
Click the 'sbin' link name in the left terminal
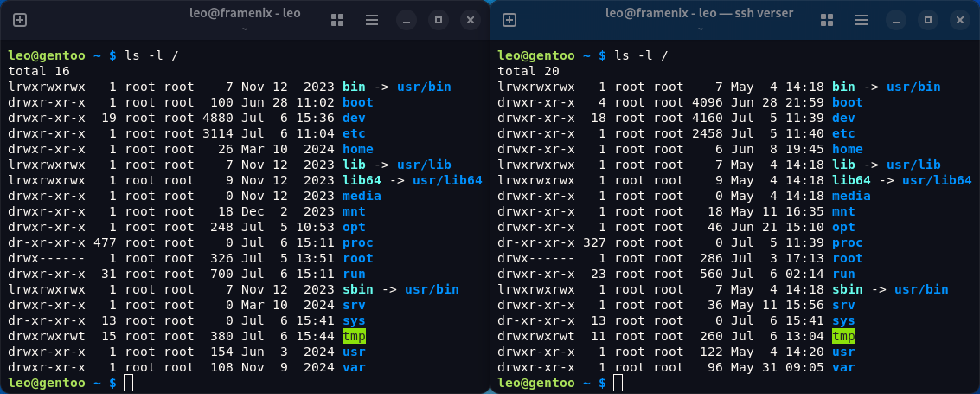pyautogui.click(x=358, y=289)
